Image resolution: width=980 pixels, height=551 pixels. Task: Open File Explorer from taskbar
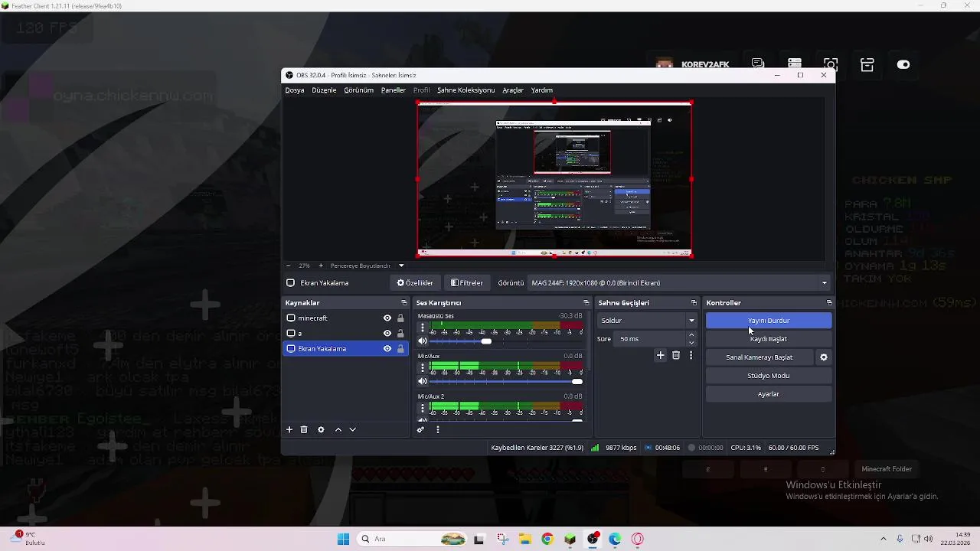tap(524, 539)
